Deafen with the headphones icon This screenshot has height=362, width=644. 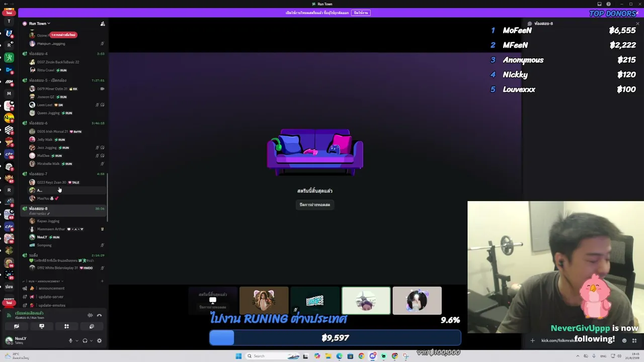[x=85, y=341]
